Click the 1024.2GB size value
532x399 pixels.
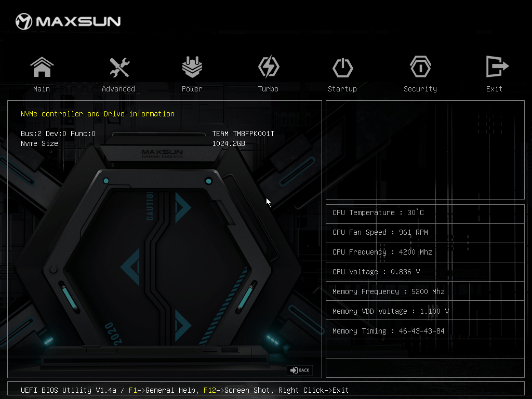tap(229, 143)
